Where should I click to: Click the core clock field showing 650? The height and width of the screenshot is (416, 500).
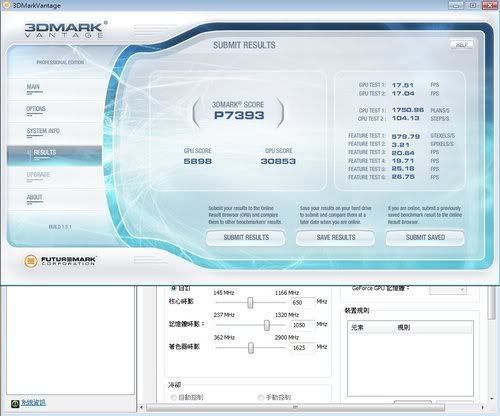(302, 303)
